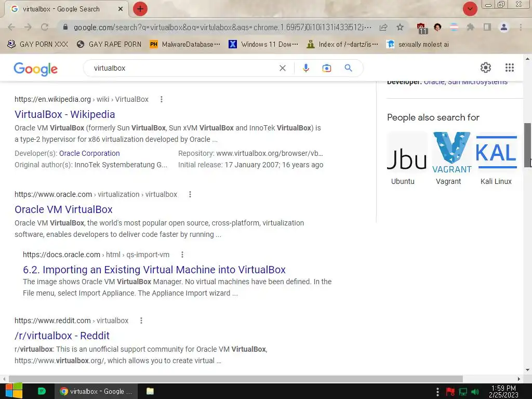This screenshot has width=532, height=399.
Task: Open the Extensions puzzle piece menu
Action: 470,27
